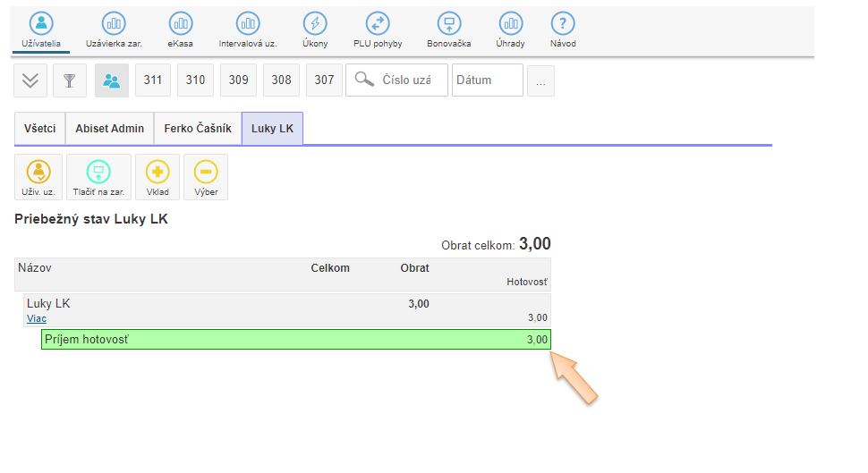Click the Viac link under Luky LK
The width and height of the screenshot is (868, 473).
tap(37, 318)
